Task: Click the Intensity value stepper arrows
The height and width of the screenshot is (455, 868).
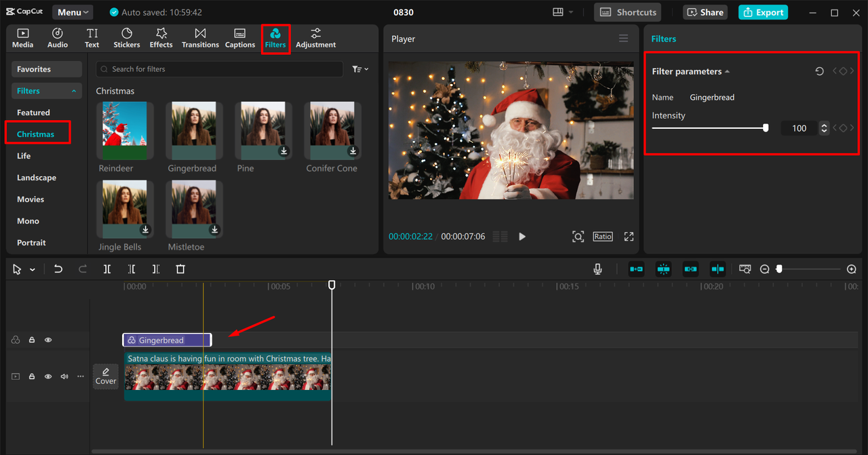Action: tap(824, 127)
